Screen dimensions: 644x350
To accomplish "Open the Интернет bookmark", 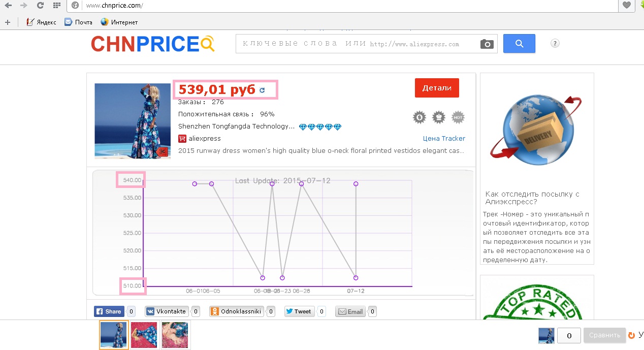I will point(119,22).
